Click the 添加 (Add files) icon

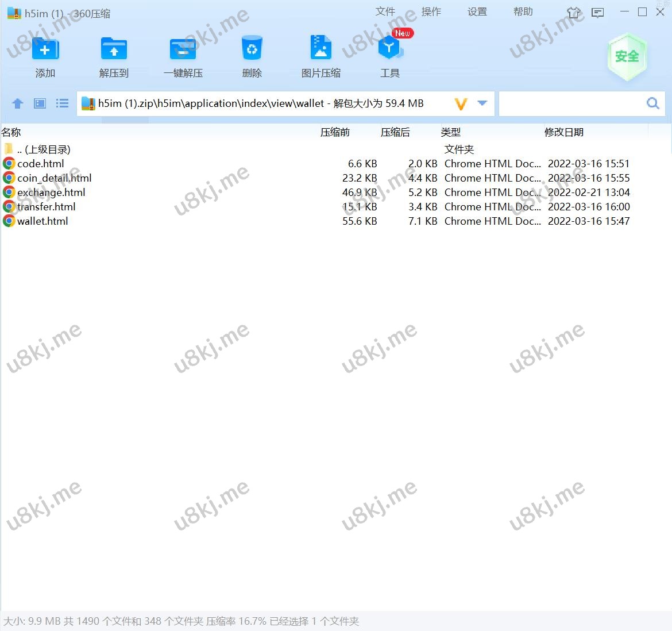(x=45, y=55)
